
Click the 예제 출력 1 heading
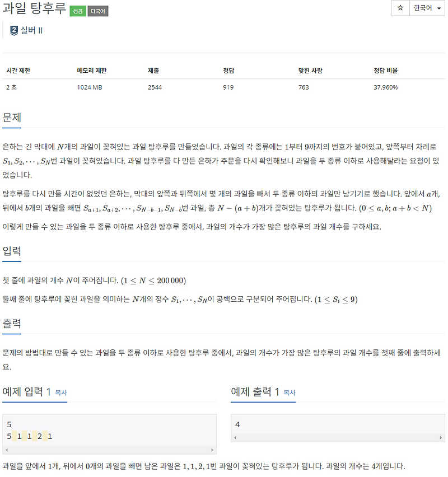255,391
